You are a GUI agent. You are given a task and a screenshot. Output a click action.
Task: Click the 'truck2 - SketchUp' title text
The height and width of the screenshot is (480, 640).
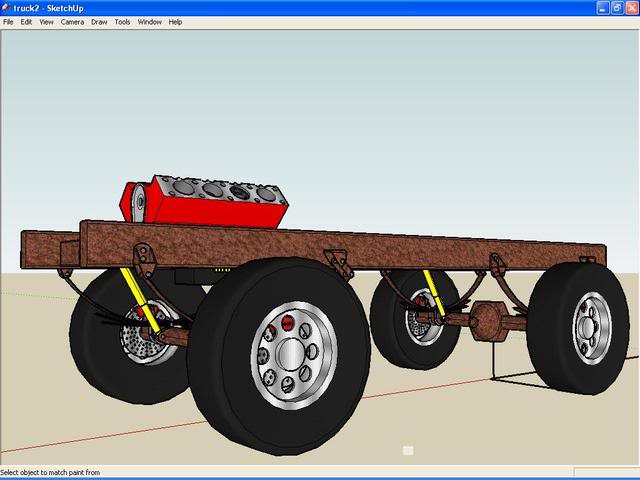coord(48,8)
